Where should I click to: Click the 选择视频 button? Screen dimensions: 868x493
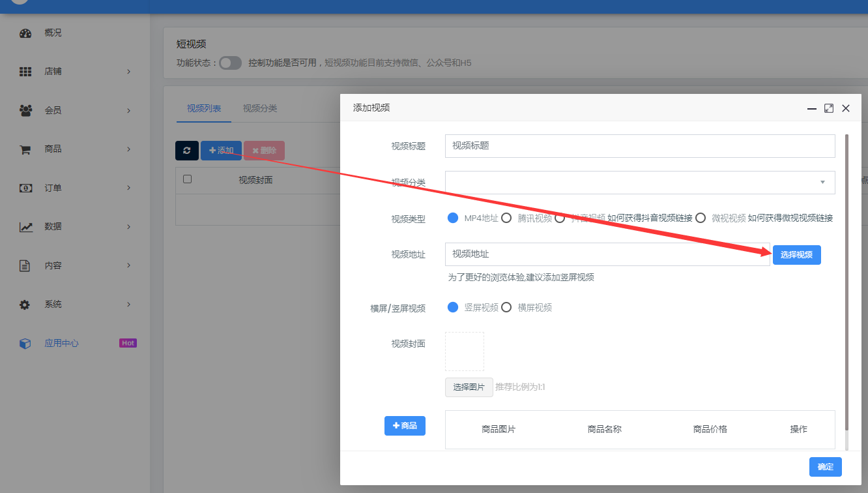(x=796, y=254)
